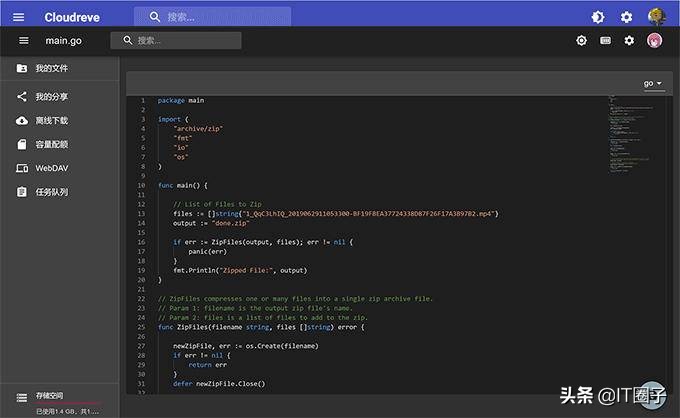
Task: Open settings gear in dark toolbar
Action: [x=629, y=40]
